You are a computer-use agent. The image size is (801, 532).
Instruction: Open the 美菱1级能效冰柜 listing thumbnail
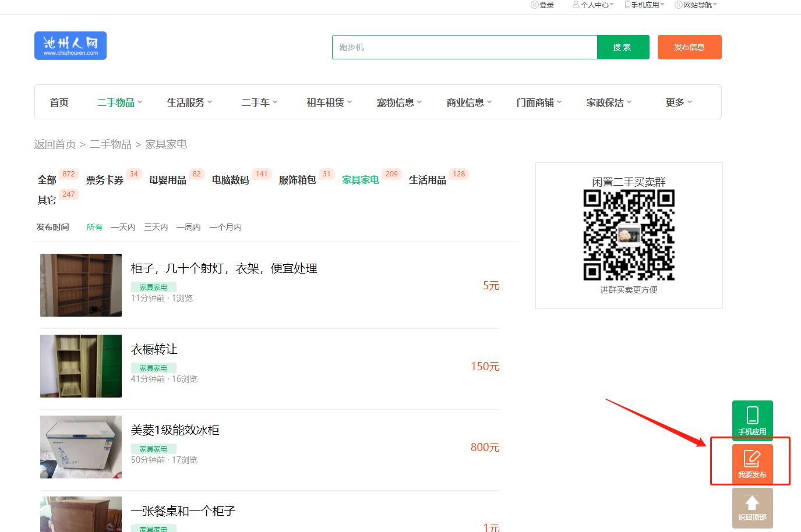[81, 447]
